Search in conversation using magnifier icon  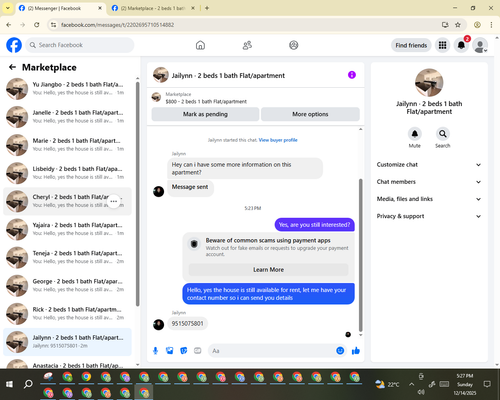point(443,134)
